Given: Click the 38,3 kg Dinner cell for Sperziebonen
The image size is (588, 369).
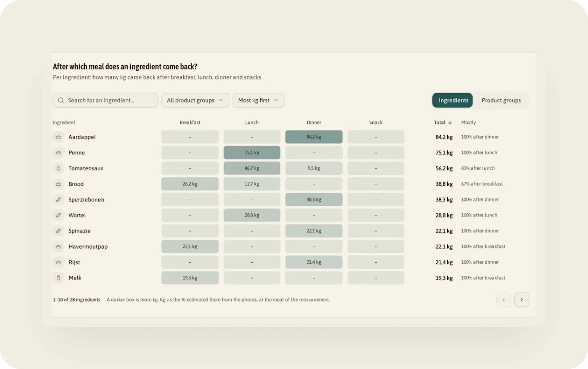Looking at the screenshot, I should [314, 200].
